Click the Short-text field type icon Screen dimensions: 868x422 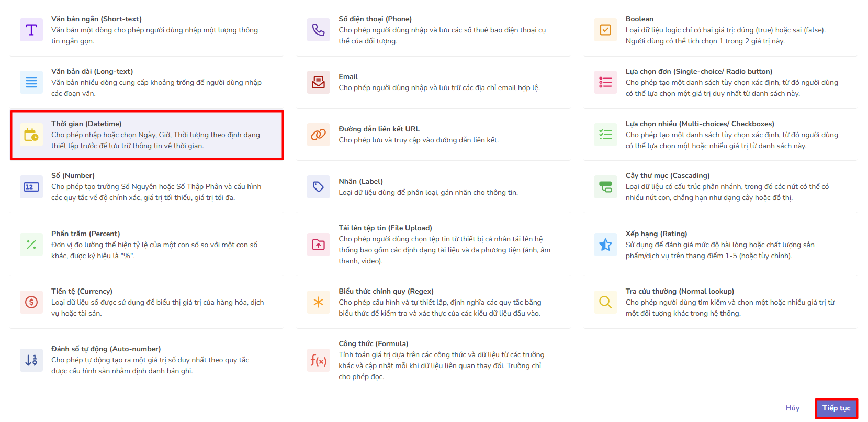click(31, 30)
